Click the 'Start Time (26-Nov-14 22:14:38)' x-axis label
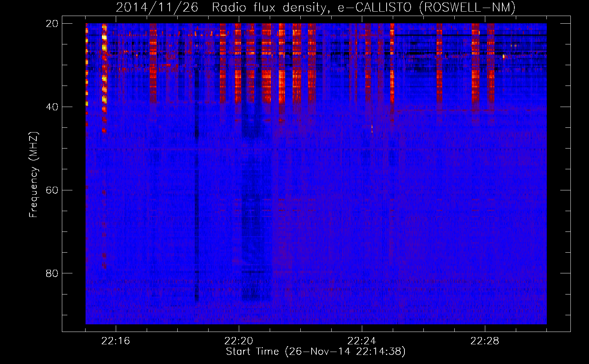This screenshot has height=364, width=589. [x=316, y=352]
